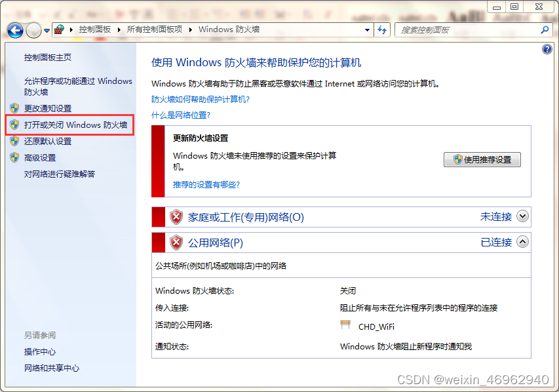Open 推荐的设置有哪些? link
The width and height of the screenshot is (559, 392).
[x=206, y=184]
